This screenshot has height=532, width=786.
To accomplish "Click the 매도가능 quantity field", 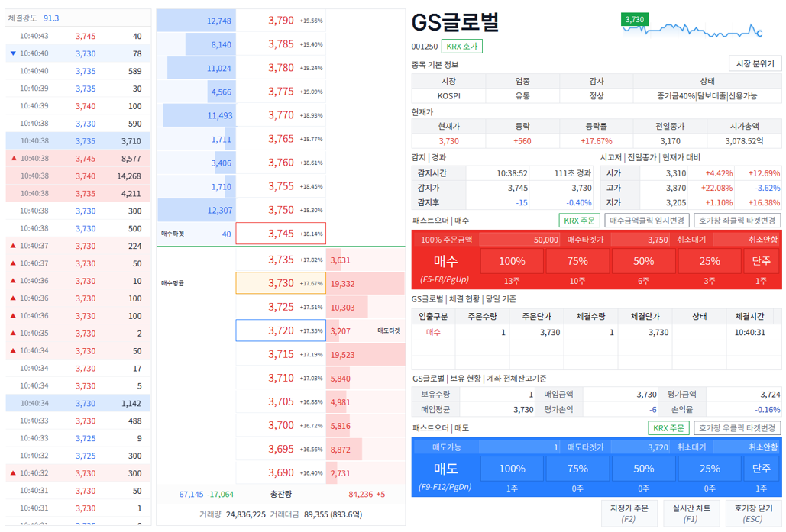I will click(x=519, y=447).
